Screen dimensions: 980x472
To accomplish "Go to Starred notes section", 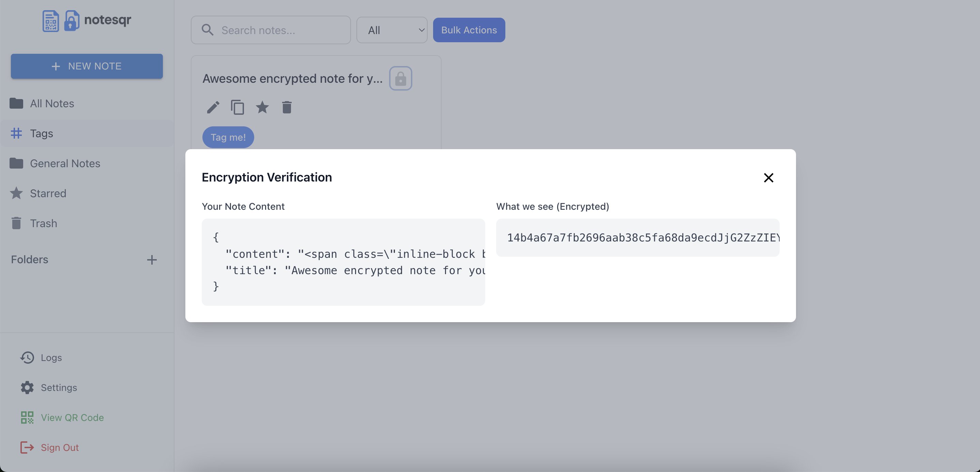I will coord(48,193).
